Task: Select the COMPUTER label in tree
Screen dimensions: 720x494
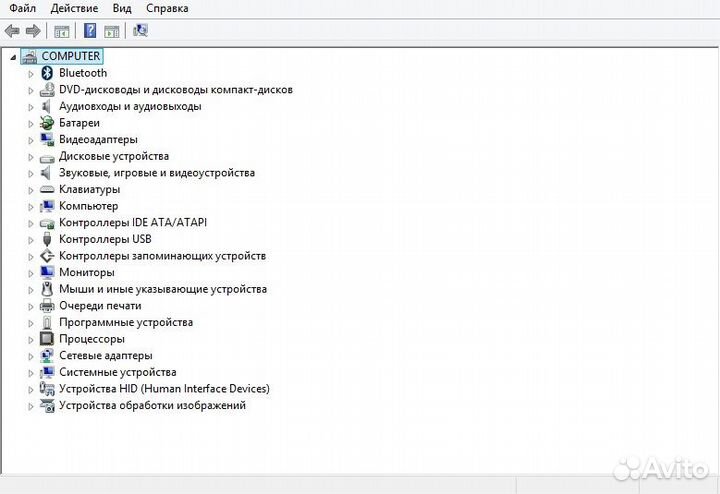Action: pos(71,56)
